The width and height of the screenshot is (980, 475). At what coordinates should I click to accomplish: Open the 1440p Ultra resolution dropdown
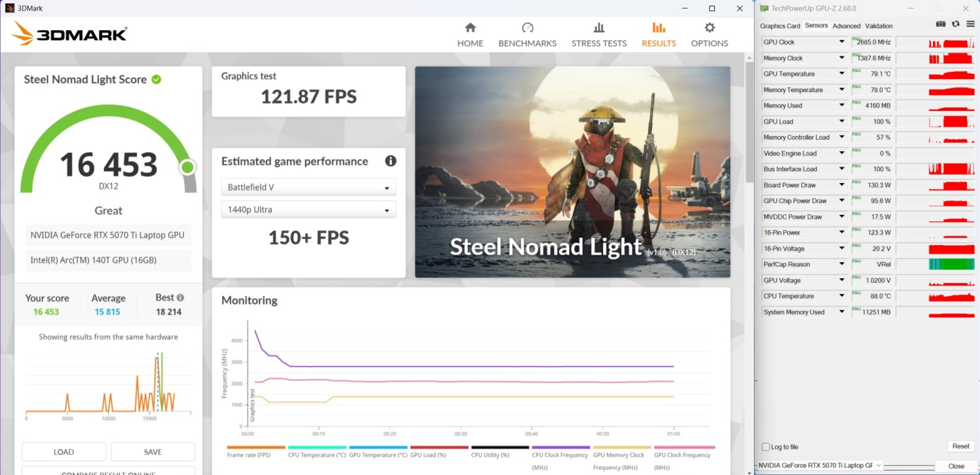tap(308, 210)
